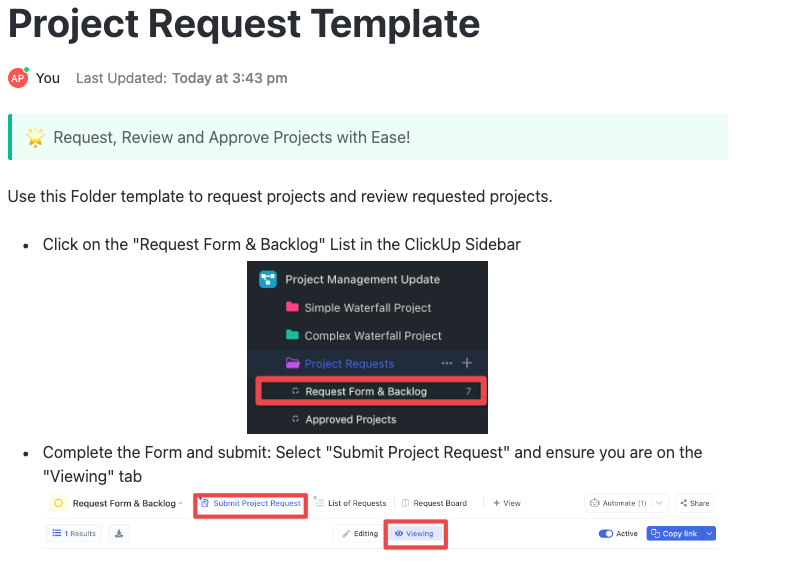This screenshot has width=787, height=569.
Task: Click the green Complex Waterfall Project folder icon
Action: coord(292,336)
